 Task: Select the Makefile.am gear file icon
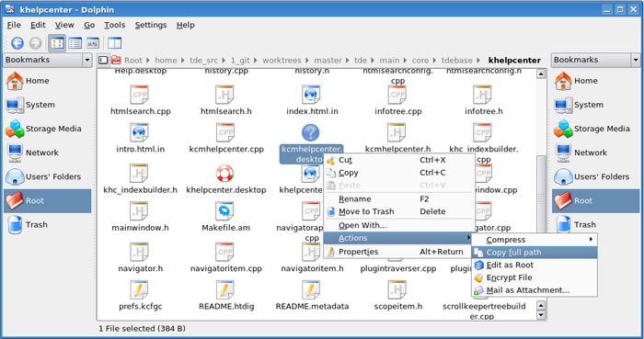click(x=224, y=211)
